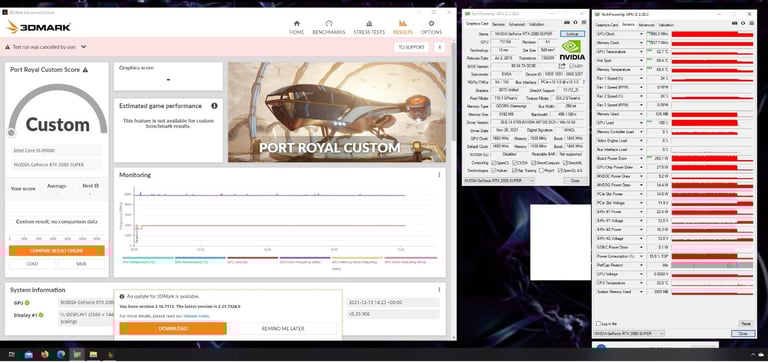Screen dimensions: 768x363
Task: Open the GPU Clock sensor dropdown arrow
Action: pos(641,34)
